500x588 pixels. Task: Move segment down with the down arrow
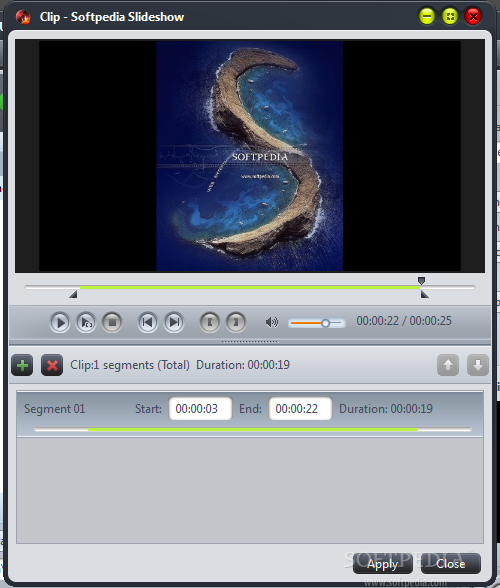[x=478, y=365]
